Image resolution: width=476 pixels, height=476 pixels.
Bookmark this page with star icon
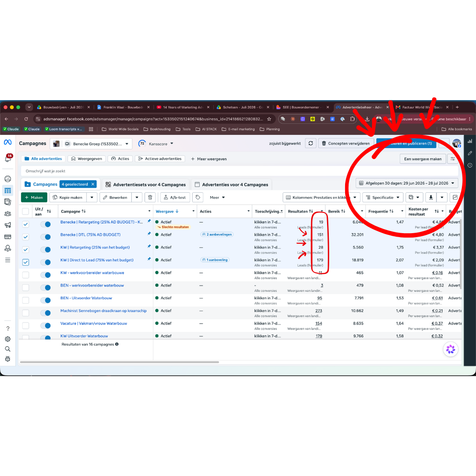tap(269, 119)
